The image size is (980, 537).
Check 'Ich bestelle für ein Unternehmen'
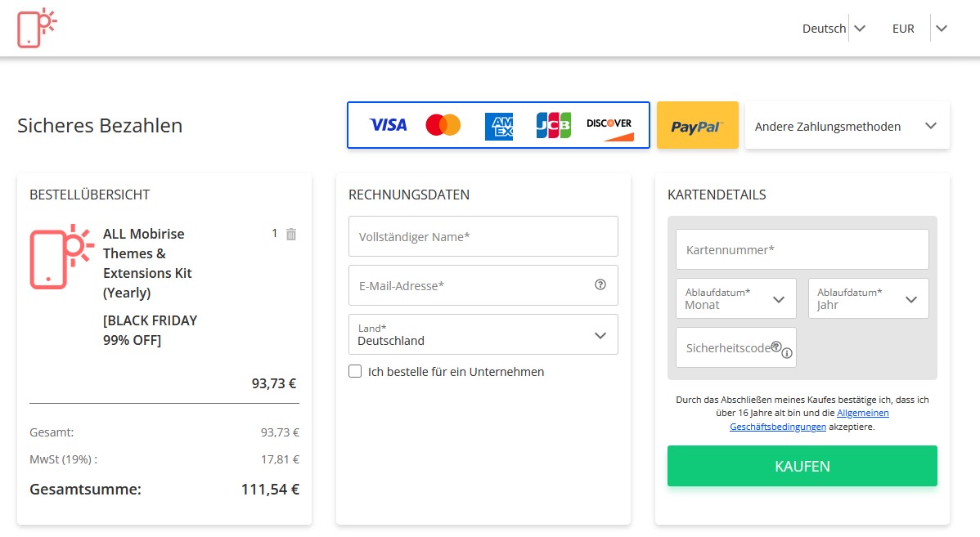[x=355, y=372]
